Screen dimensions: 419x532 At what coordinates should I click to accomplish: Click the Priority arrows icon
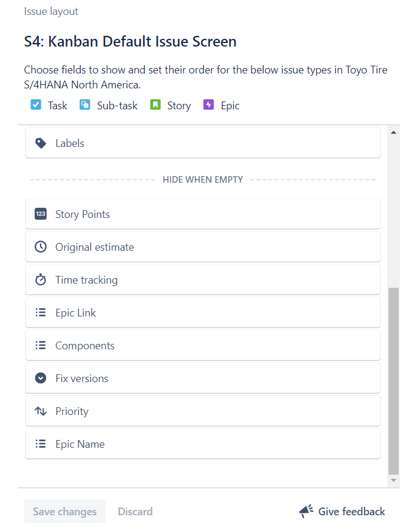tap(41, 411)
